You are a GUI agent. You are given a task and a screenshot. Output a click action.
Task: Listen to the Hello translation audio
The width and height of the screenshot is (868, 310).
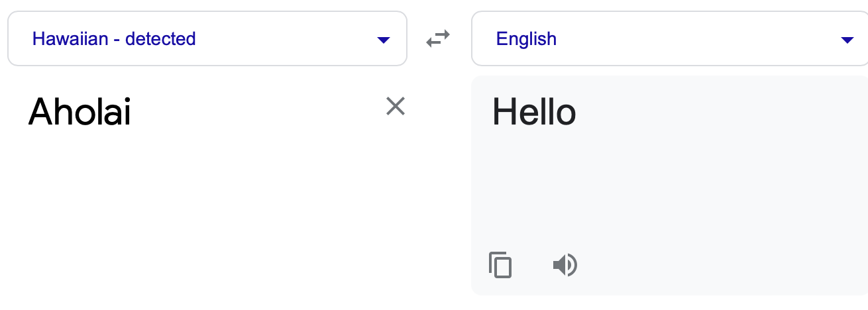pos(565,266)
